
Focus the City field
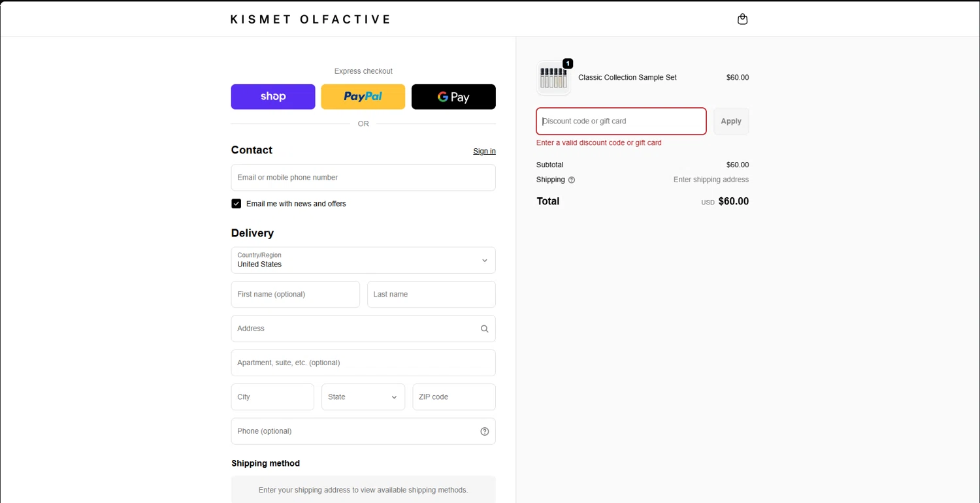[272, 397]
